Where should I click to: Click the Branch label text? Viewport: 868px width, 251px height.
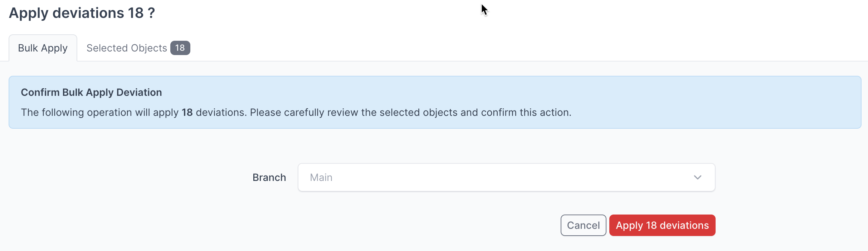(x=269, y=177)
